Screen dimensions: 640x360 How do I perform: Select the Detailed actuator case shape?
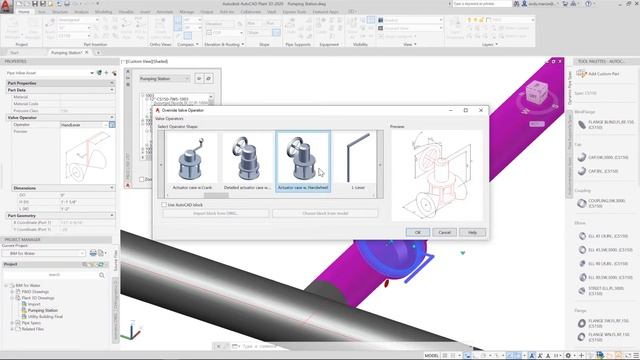247,162
